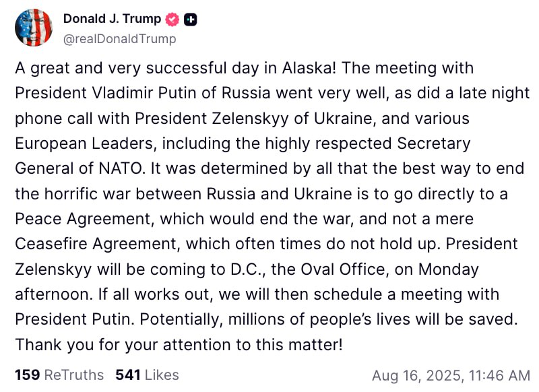View the 159 ReTruths list
The width and height of the screenshot is (539, 392).
[x=59, y=374]
